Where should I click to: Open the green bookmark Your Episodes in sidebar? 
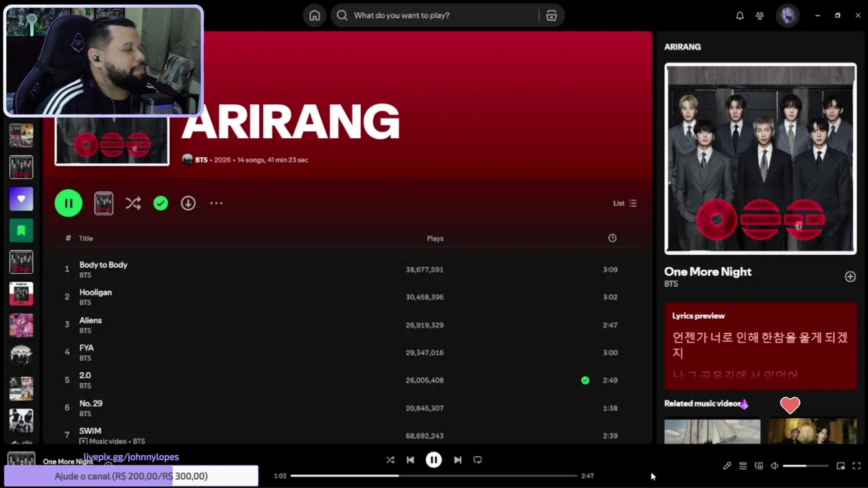tap(21, 230)
